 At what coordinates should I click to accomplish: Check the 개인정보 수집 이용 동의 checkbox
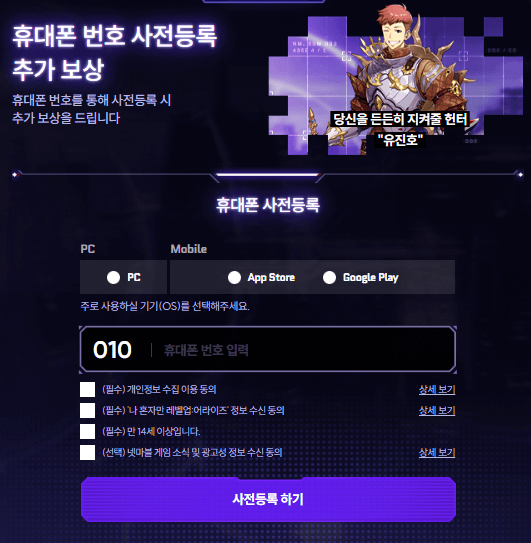[x=87, y=390]
